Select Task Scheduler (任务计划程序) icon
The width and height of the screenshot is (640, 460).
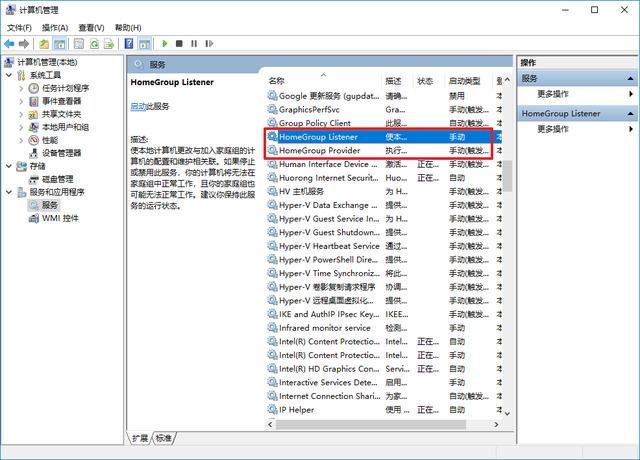33,88
